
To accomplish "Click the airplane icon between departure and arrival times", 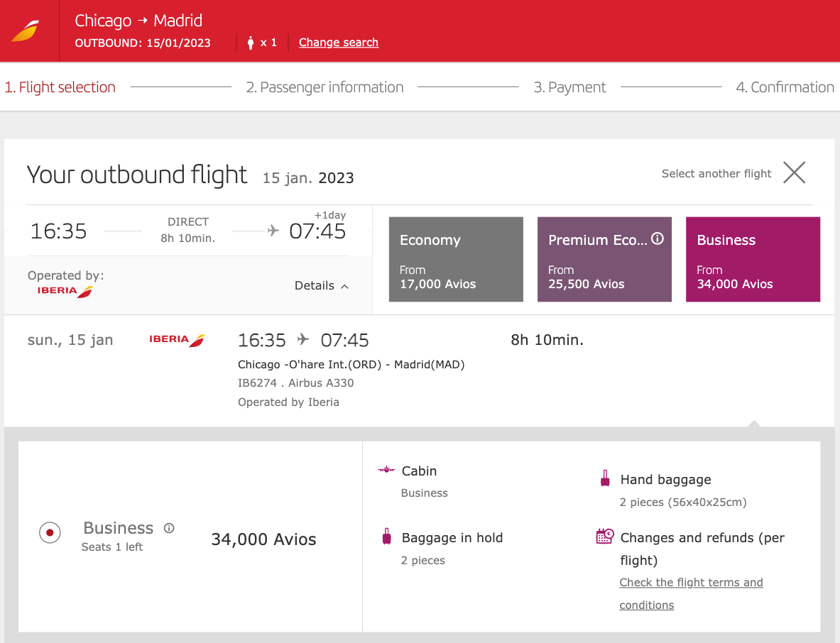I will click(x=273, y=231).
